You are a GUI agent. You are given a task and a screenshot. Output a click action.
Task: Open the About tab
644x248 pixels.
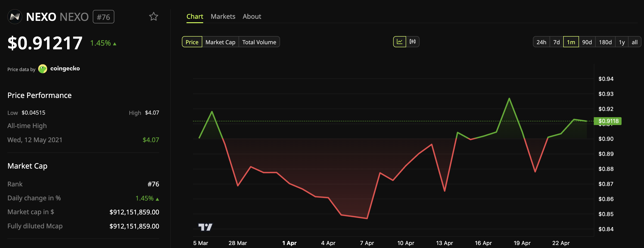tap(252, 16)
